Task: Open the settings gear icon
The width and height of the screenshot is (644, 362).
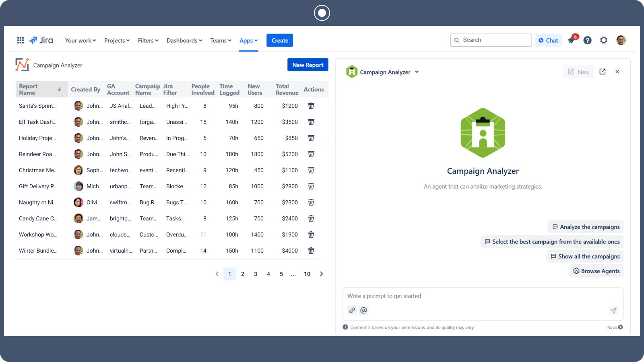Action: tap(604, 40)
